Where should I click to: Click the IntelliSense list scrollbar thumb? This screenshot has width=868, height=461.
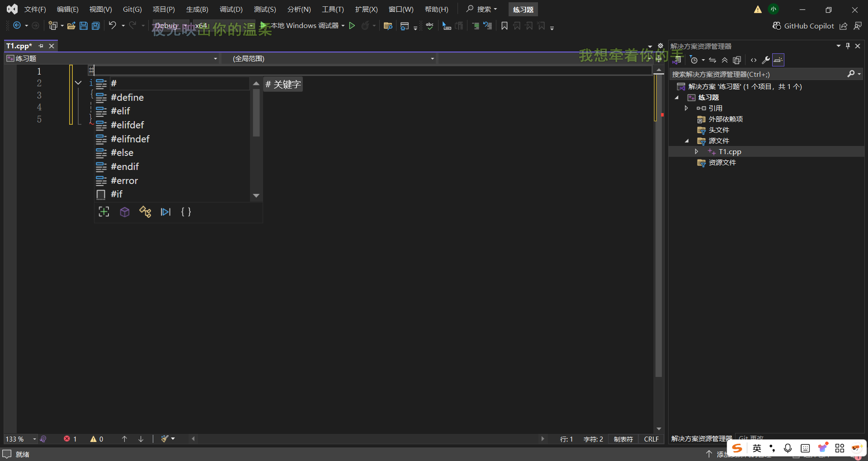point(256,113)
